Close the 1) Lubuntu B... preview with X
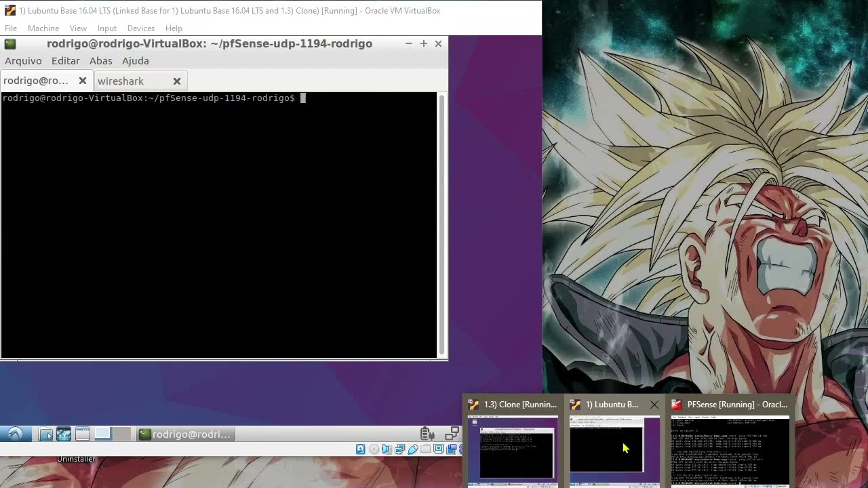This screenshot has height=488, width=868. [x=654, y=405]
